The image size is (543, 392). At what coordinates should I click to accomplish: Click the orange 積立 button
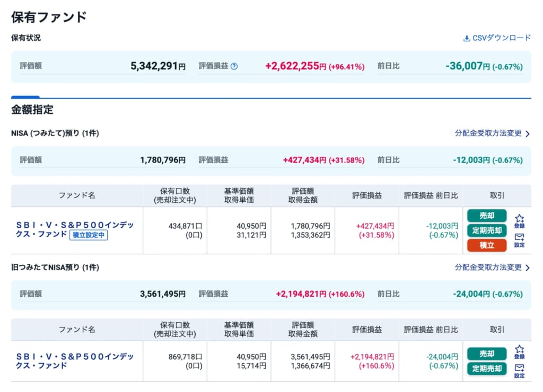(x=487, y=245)
